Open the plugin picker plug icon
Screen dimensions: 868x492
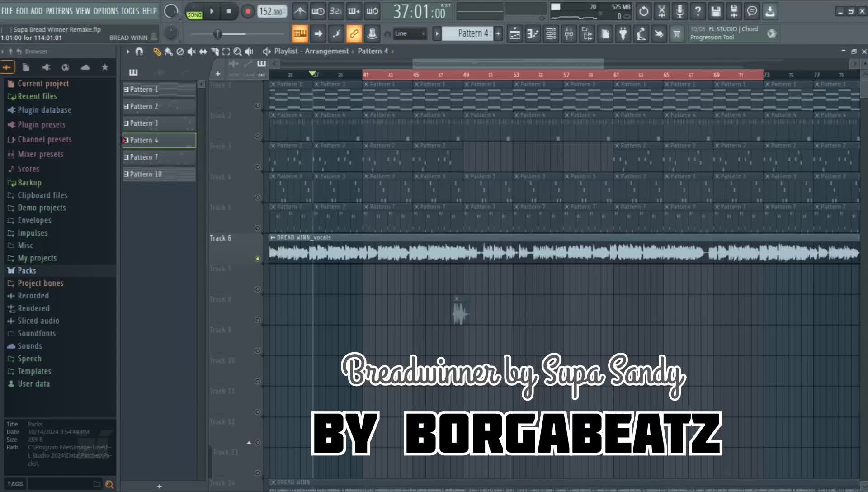pyautogui.click(x=623, y=34)
